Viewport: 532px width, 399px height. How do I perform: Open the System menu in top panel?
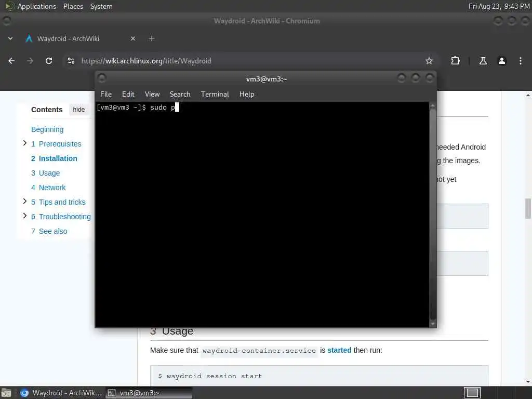click(x=101, y=6)
